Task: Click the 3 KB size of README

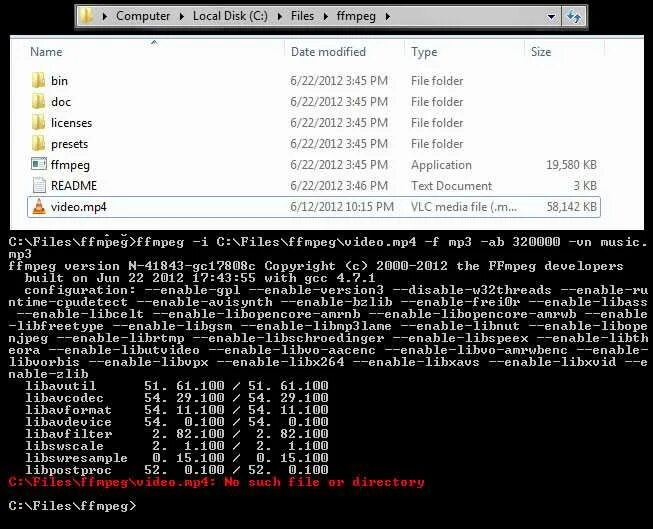Action: (x=585, y=186)
